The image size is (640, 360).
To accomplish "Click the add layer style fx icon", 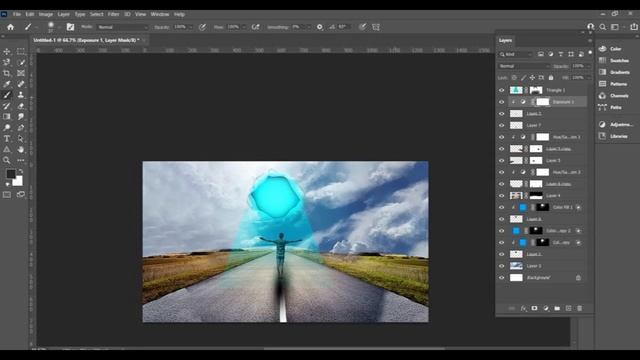I will [523, 309].
